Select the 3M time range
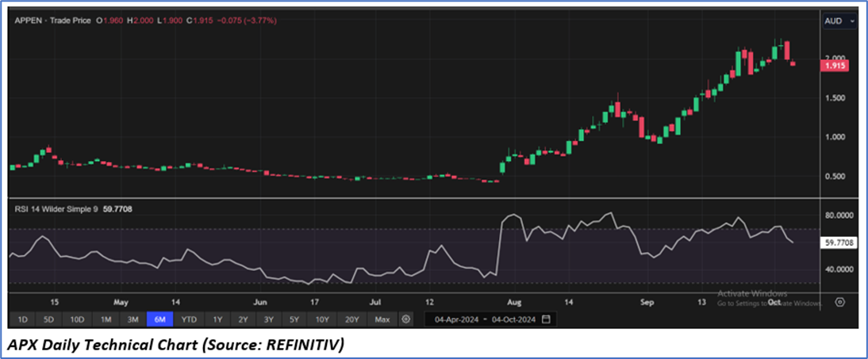868x359 pixels. coord(133,319)
